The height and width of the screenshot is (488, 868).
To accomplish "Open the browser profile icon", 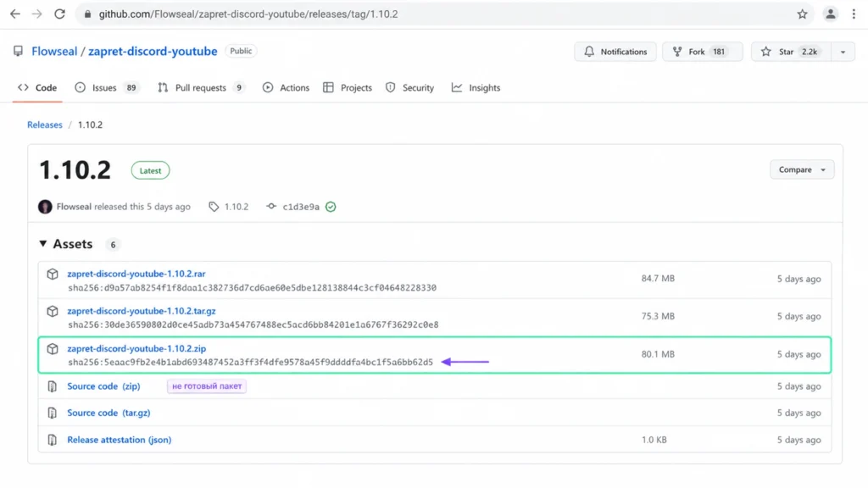I will tap(831, 14).
